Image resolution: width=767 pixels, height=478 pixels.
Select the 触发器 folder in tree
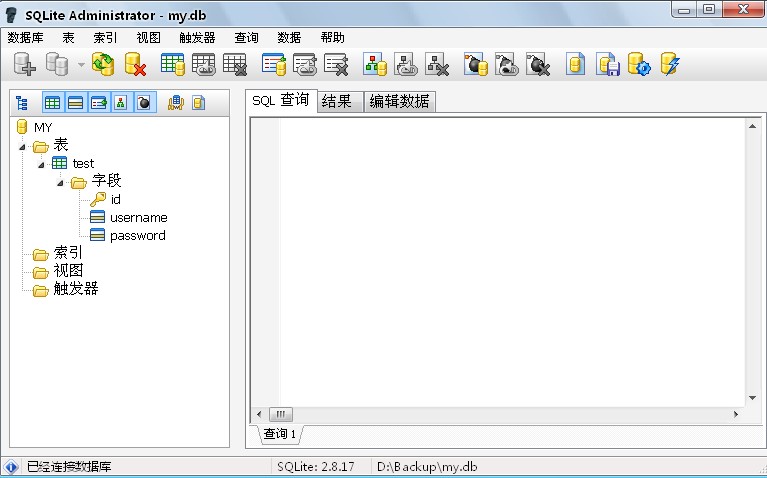coord(76,289)
